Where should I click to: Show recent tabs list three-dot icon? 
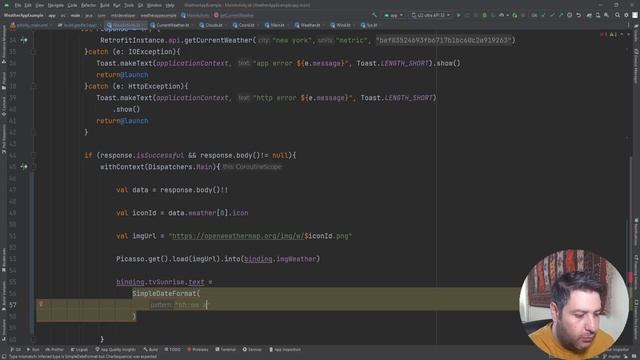(629, 25)
